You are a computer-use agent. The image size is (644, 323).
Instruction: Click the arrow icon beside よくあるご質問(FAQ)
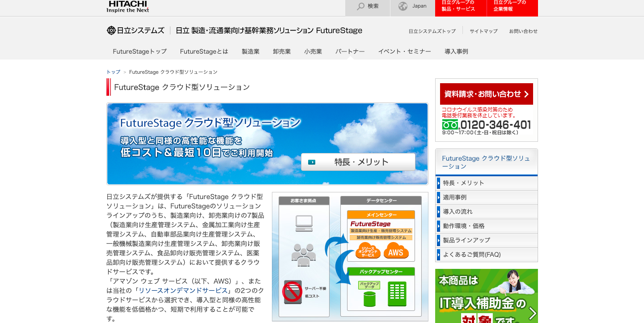pyautogui.click(x=439, y=255)
